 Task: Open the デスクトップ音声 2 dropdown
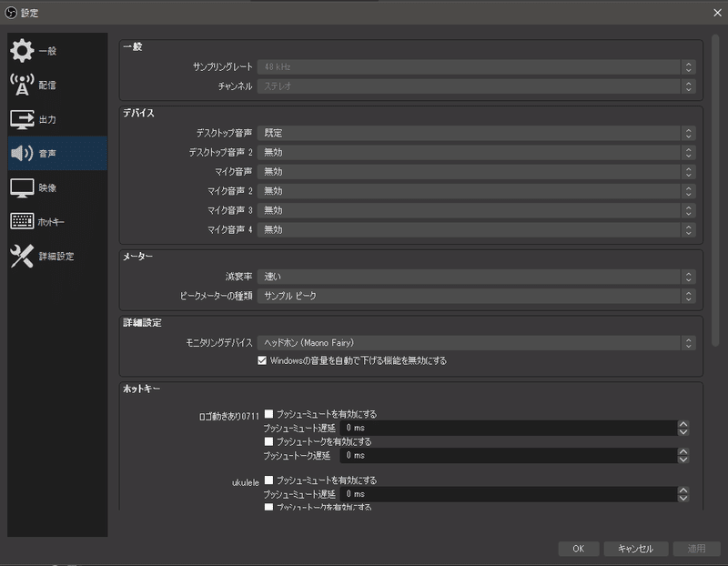click(x=476, y=152)
